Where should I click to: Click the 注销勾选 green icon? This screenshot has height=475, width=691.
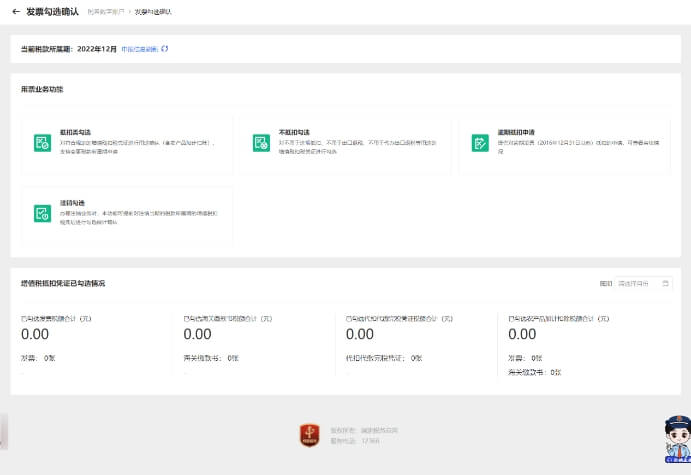tap(42, 213)
